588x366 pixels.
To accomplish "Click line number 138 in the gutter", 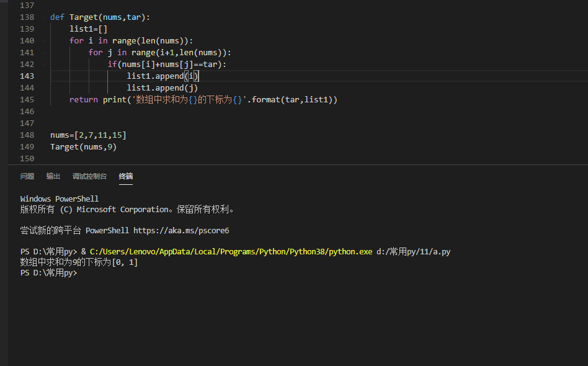I will 27,17.
